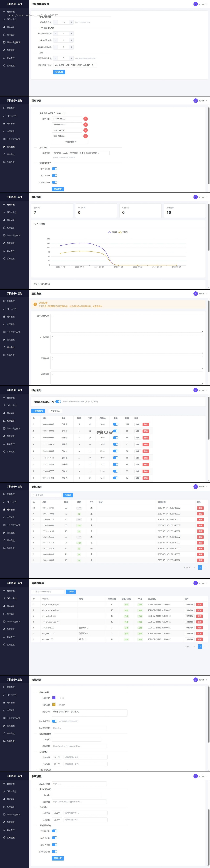This screenshot has width=210, height=868.
Task: Decrease 单任务每日上限 with its minus icon
Action: tap(56, 58)
